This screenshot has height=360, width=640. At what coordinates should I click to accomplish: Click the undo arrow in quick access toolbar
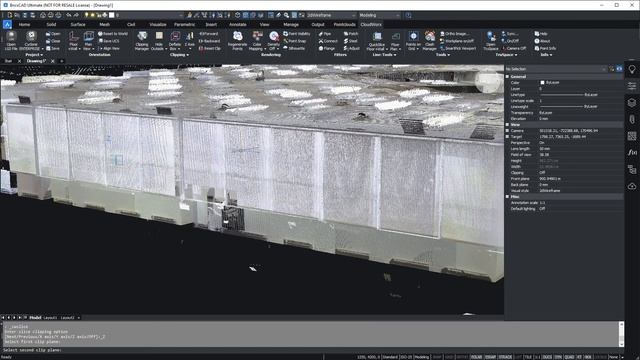69,15
